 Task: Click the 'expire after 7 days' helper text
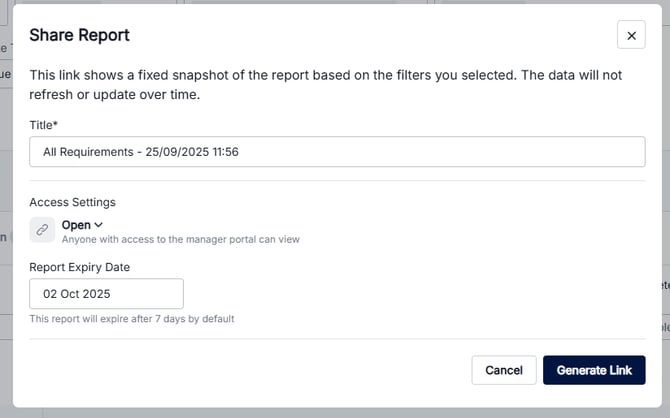pos(131,319)
